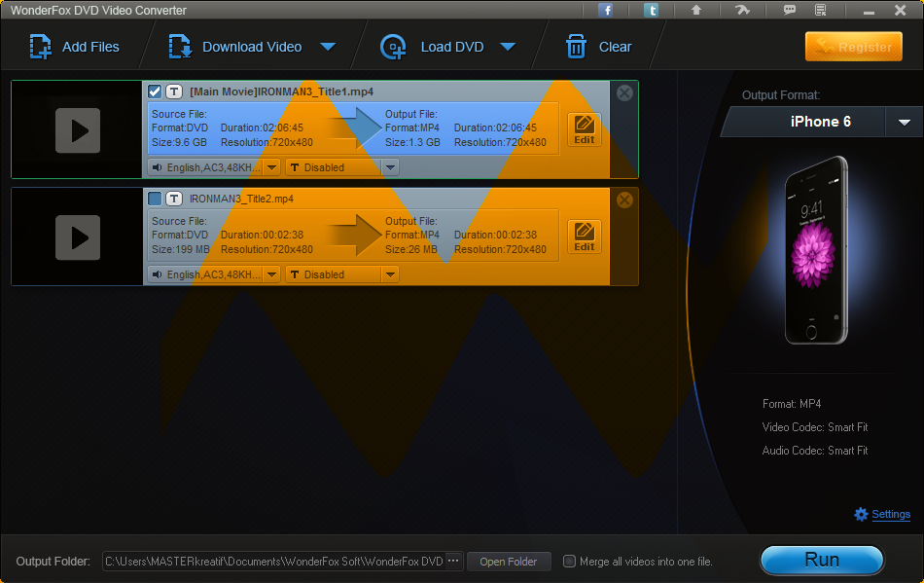Click the speaker icon in Title2 audio selector

pyautogui.click(x=157, y=274)
